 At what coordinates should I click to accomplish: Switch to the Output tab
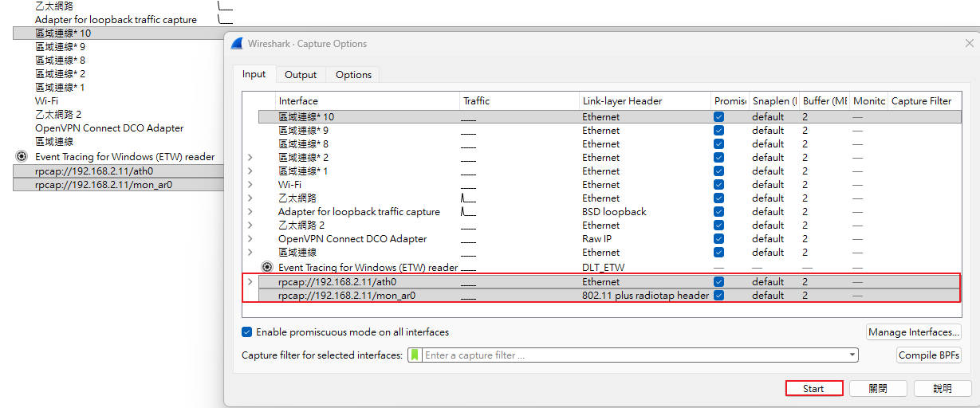point(301,75)
